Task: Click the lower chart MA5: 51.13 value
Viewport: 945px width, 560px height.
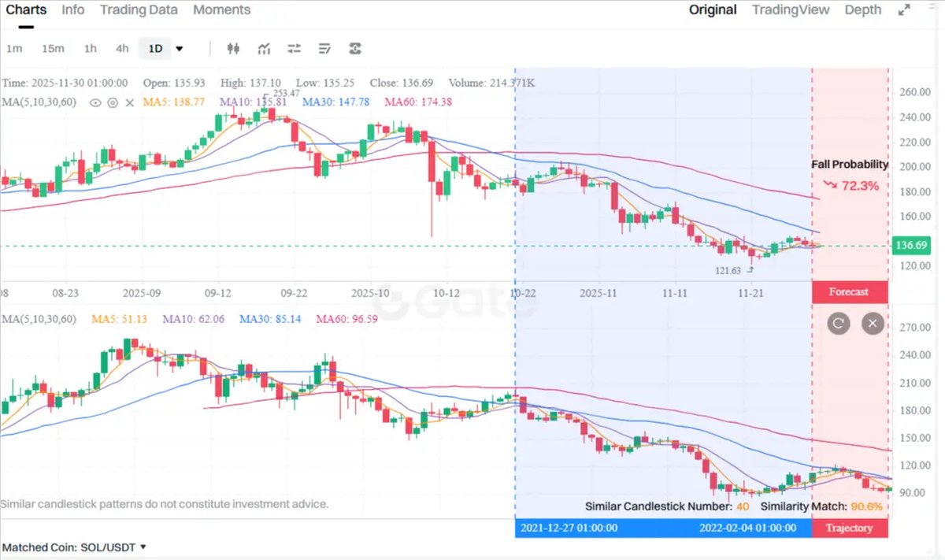Action: point(120,319)
